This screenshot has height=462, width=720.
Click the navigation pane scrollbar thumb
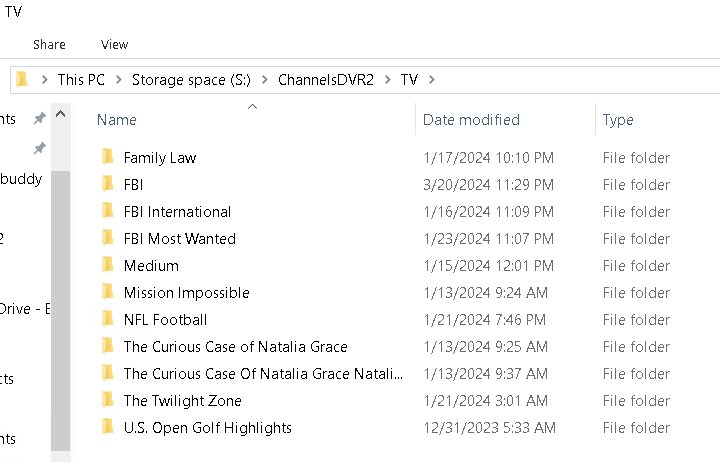click(x=61, y=300)
